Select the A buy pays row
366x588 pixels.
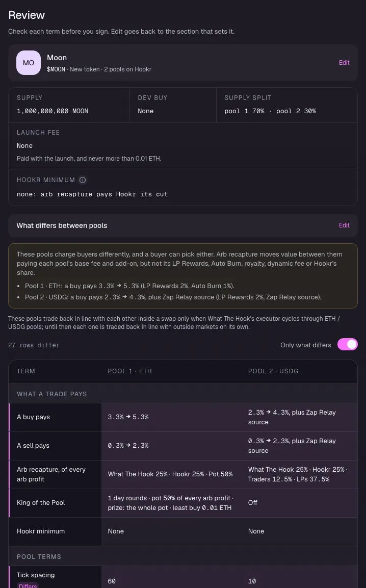(183, 417)
